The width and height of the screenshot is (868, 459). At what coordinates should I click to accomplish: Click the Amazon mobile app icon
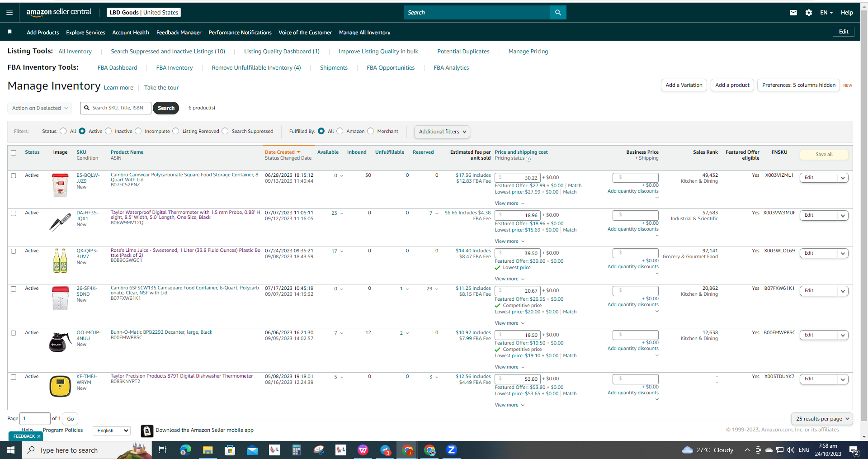147,431
